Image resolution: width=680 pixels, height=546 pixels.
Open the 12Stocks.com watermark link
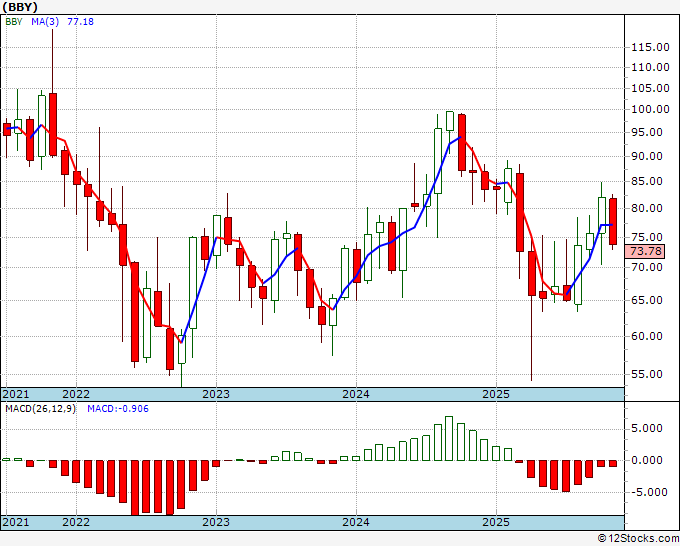pos(638,539)
